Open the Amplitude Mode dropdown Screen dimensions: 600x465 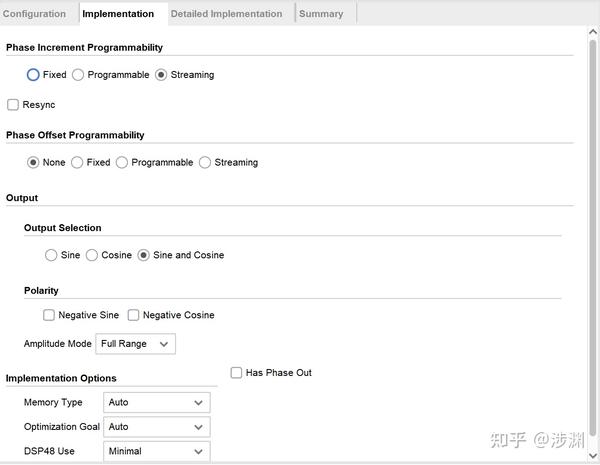tap(135, 344)
